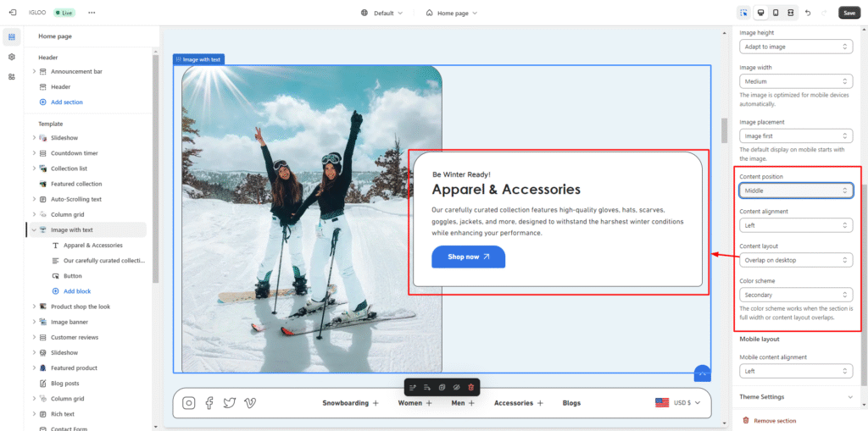Expand the Theme Settings accordion

(x=795, y=396)
